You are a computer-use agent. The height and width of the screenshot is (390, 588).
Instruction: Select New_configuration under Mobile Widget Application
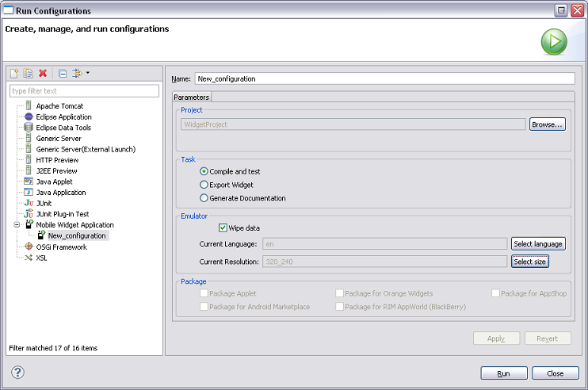(76, 235)
